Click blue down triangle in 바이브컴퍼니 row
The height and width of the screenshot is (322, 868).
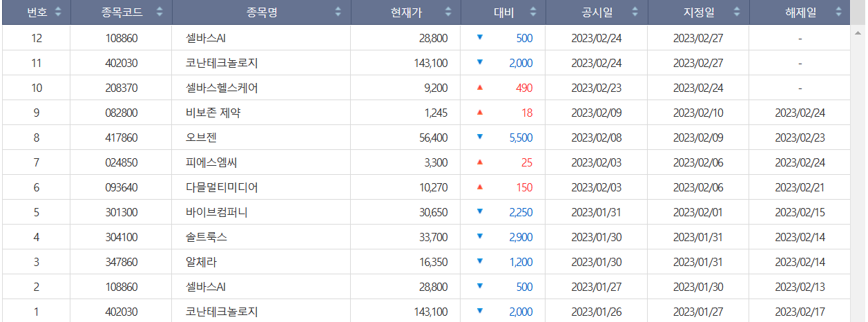coord(480,211)
